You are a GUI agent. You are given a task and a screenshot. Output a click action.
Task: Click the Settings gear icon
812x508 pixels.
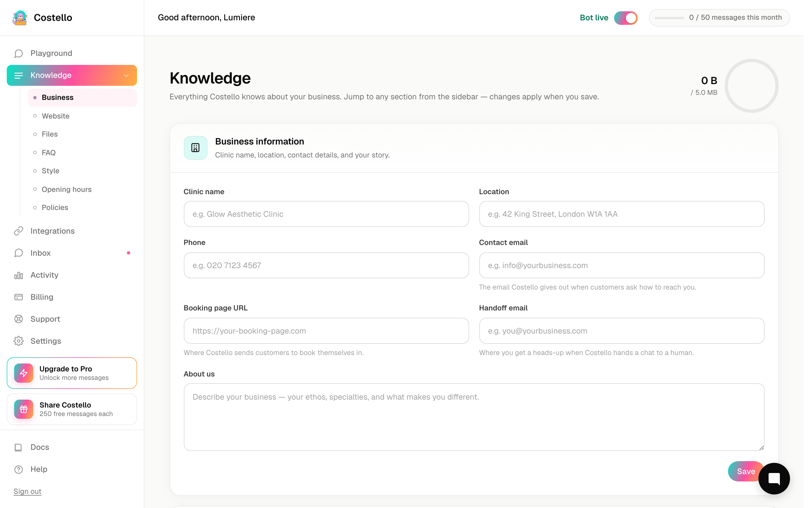[18, 341]
